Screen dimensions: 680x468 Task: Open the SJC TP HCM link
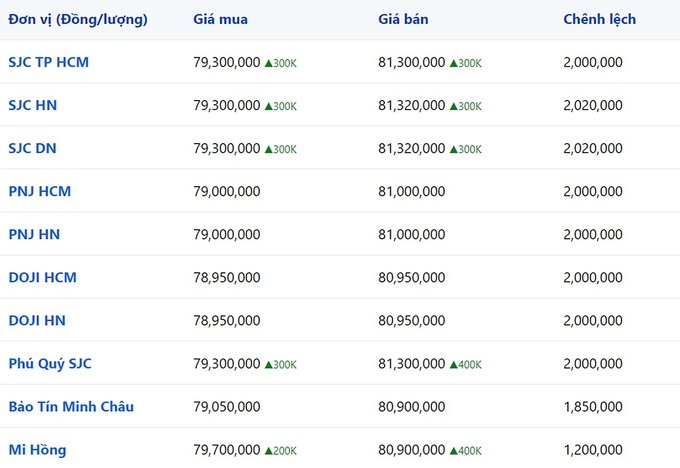coord(49,62)
